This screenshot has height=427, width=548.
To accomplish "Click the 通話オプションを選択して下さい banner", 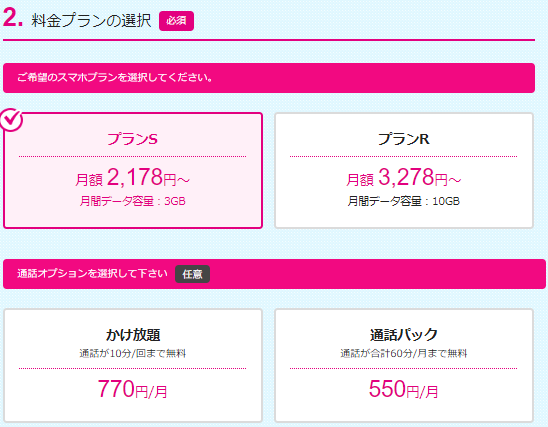I will pos(274,274).
